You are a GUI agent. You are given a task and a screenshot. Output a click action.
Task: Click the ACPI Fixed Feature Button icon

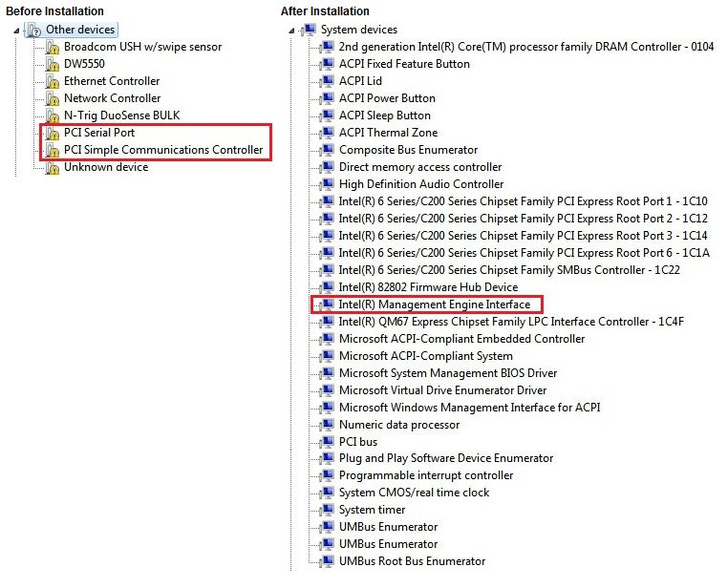pos(327,64)
